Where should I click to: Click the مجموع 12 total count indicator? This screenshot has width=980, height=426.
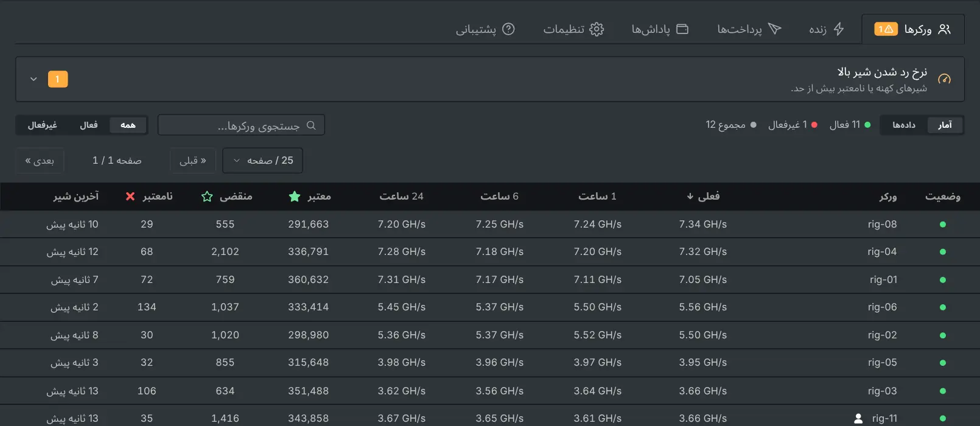pos(731,125)
